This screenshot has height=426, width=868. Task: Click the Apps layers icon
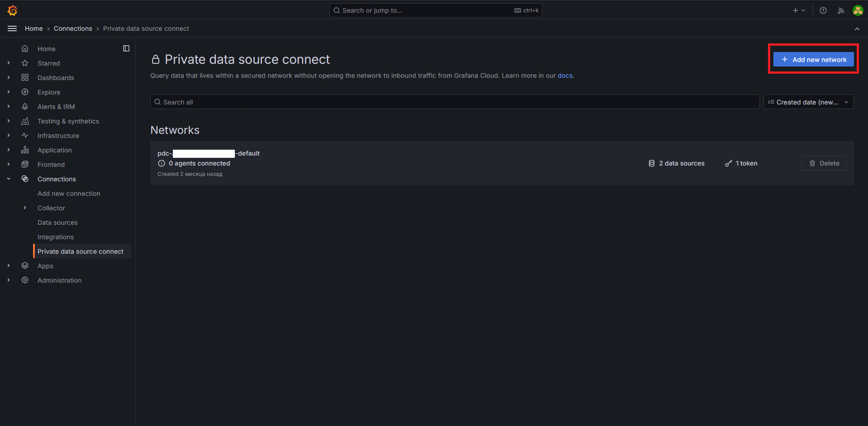coord(25,265)
